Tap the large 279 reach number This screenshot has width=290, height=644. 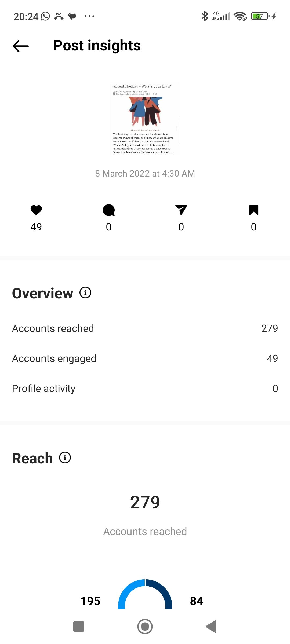pyautogui.click(x=145, y=502)
